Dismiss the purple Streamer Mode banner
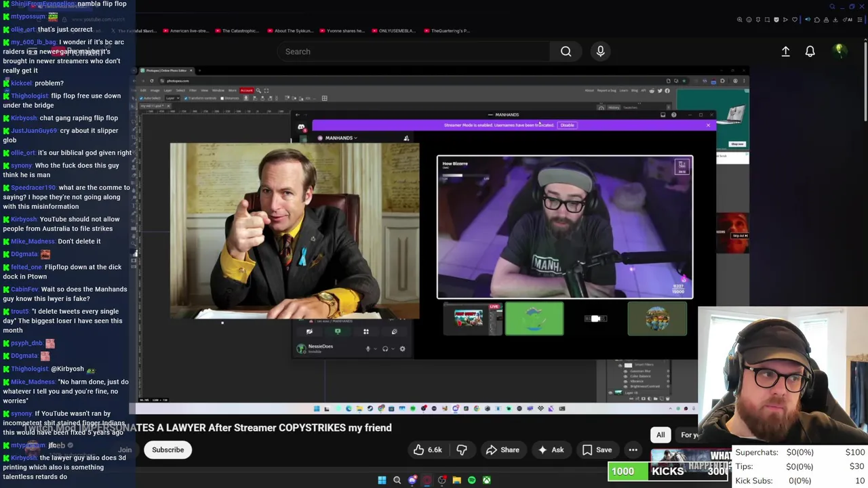The height and width of the screenshot is (488, 868). point(708,125)
